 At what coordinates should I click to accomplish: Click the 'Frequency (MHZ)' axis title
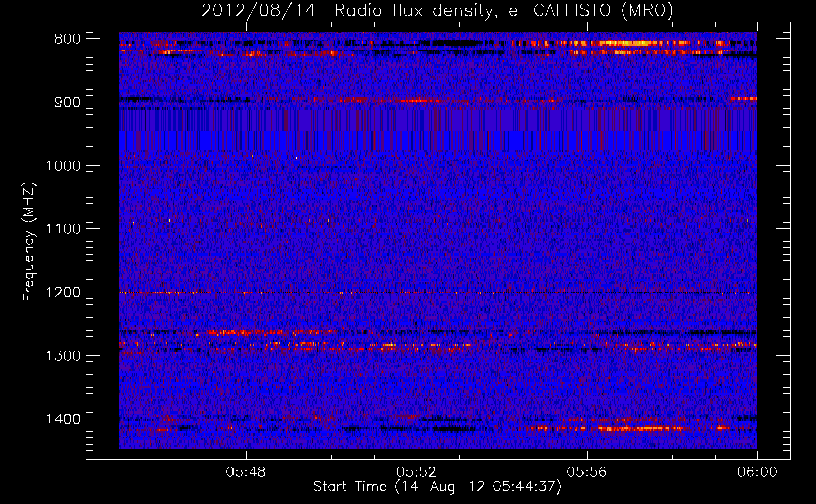[29, 242]
